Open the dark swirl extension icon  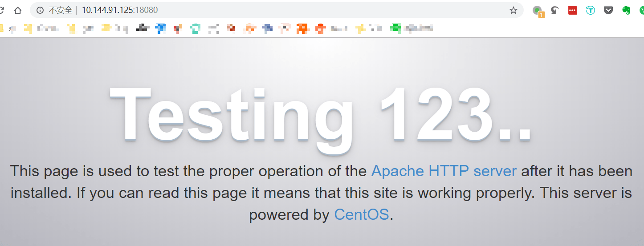(x=555, y=10)
